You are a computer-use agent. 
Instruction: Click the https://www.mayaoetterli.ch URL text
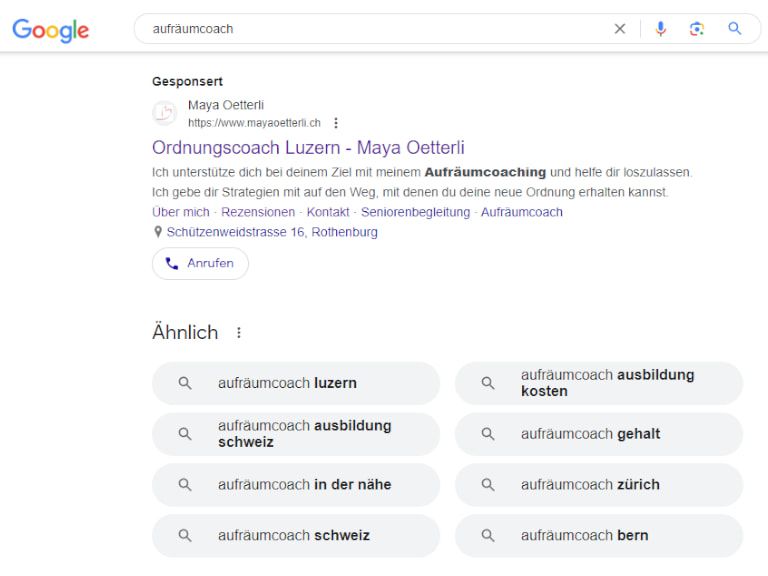(254, 123)
